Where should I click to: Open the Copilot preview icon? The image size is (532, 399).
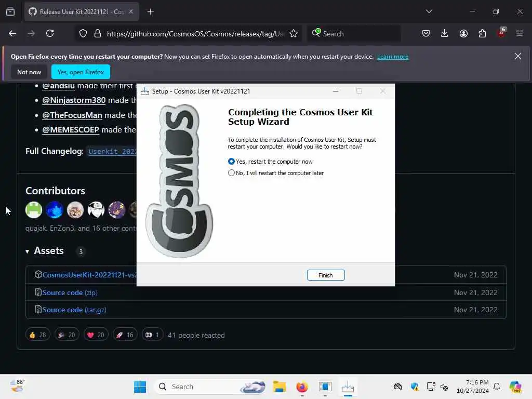click(x=515, y=387)
